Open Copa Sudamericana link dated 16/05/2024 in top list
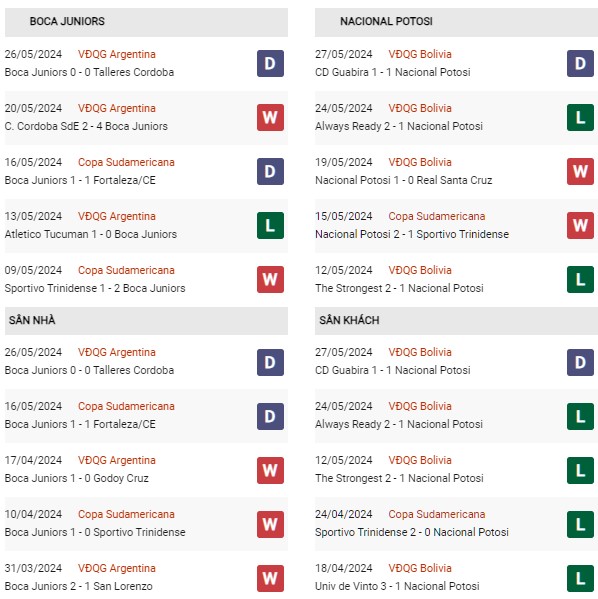Image resolution: width=598 pixels, height=599 pixels. pos(126,162)
